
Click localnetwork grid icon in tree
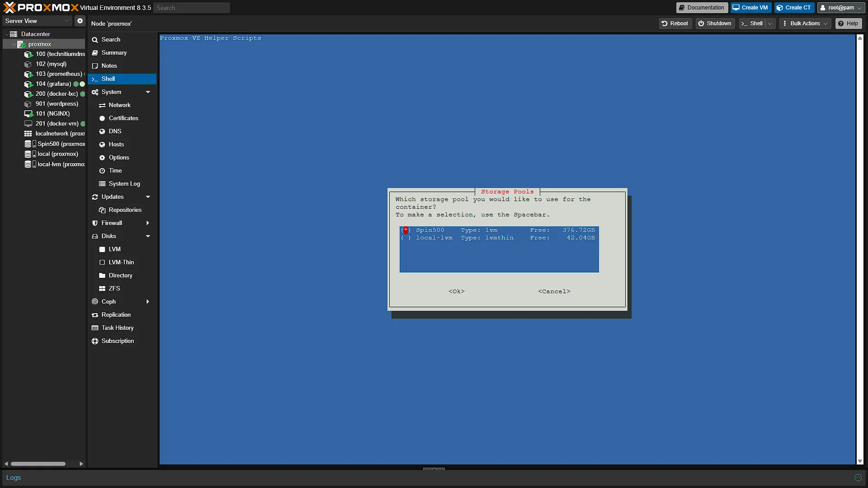click(x=28, y=134)
